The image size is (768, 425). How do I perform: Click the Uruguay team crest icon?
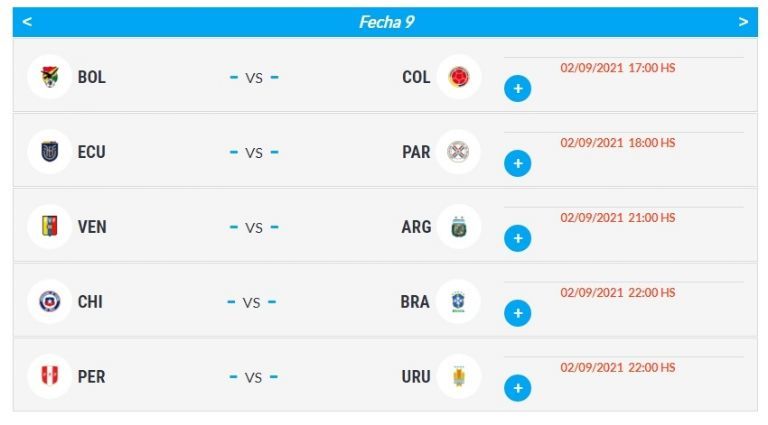[x=459, y=377]
